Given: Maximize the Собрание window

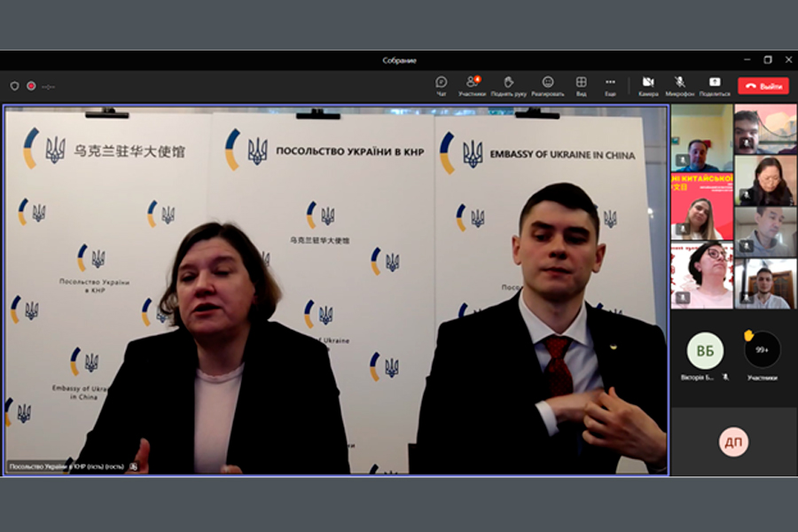Looking at the screenshot, I should click(x=768, y=59).
